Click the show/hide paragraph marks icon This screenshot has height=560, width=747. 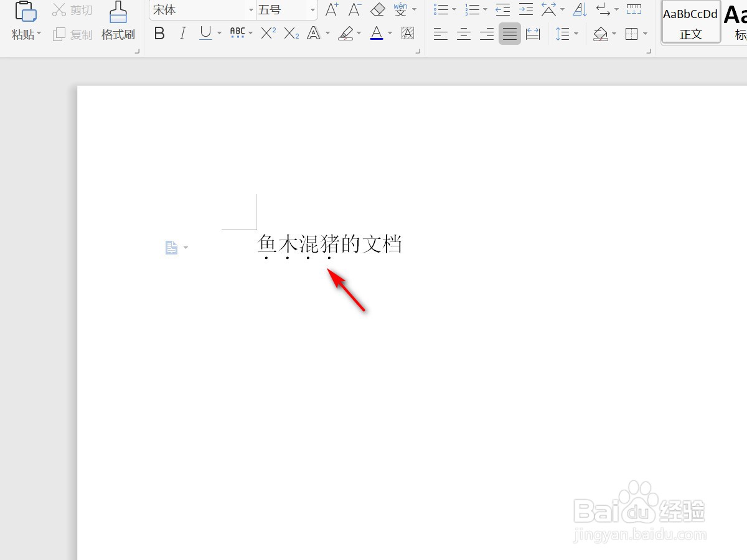click(603, 9)
